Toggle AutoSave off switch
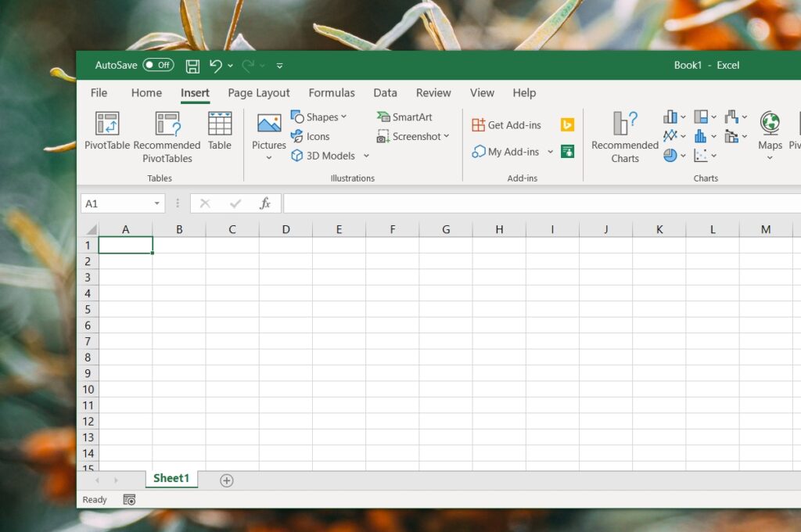 (x=157, y=65)
